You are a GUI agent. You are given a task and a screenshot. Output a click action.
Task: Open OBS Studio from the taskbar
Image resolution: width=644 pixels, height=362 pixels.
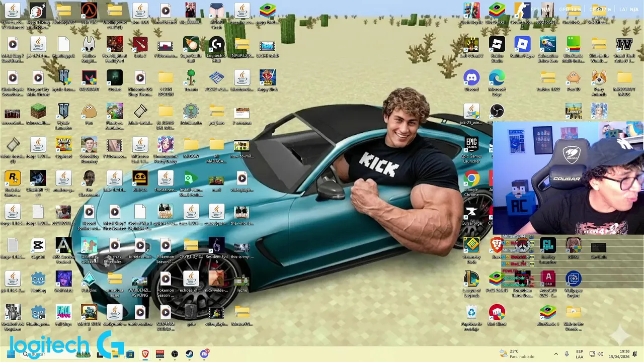[175, 354]
